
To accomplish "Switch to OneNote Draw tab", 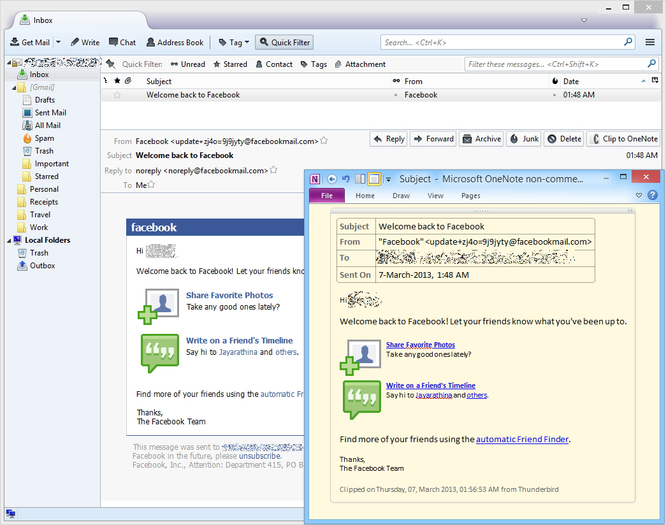I will (x=401, y=196).
